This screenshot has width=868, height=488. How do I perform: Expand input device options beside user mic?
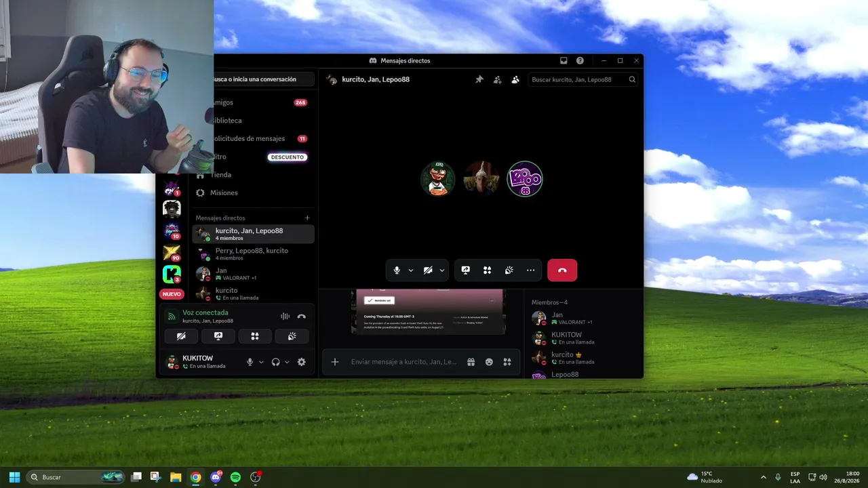pyautogui.click(x=261, y=362)
